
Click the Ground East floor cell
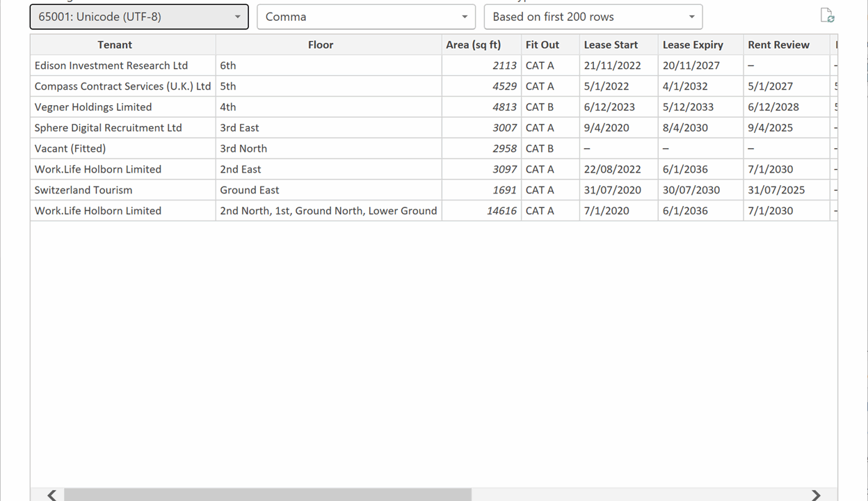pos(328,190)
